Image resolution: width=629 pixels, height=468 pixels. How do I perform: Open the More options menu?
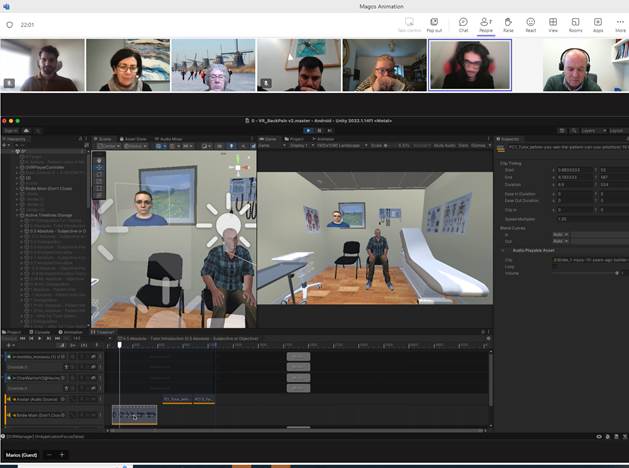pyautogui.click(x=620, y=24)
